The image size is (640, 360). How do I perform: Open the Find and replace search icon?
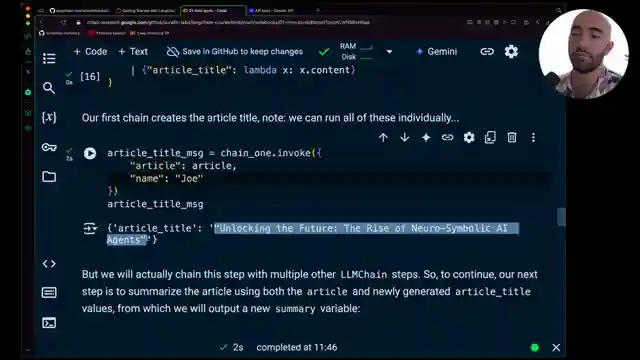click(x=49, y=88)
